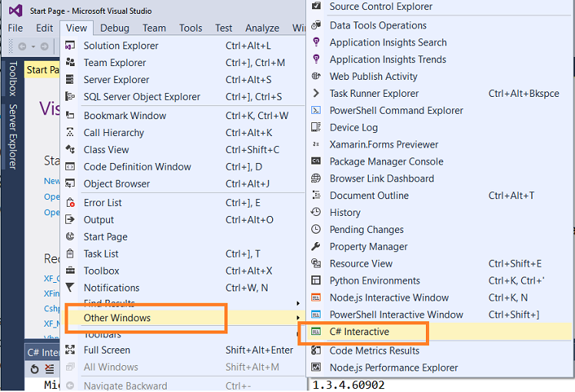Viewport: 575px width, 392px height.
Task: Select Resource View menu entry
Action: pyautogui.click(x=440, y=264)
